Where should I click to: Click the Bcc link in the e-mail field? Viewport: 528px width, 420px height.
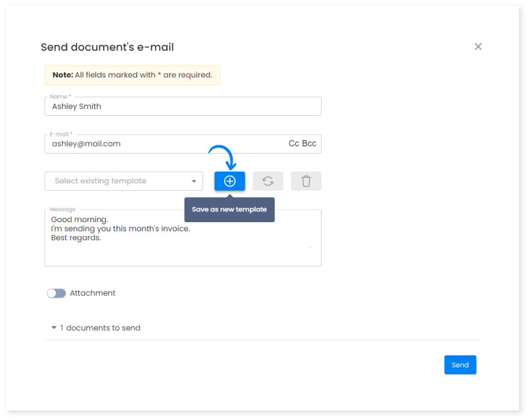308,143
